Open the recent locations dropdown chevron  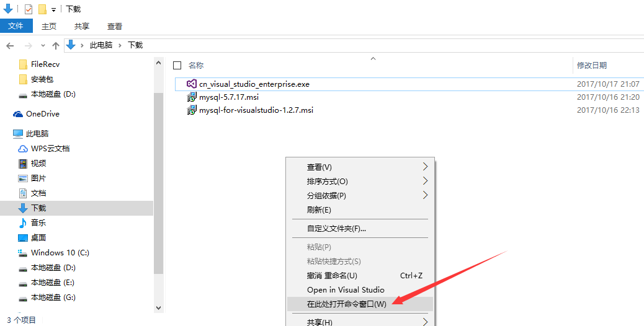[x=43, y=45]
